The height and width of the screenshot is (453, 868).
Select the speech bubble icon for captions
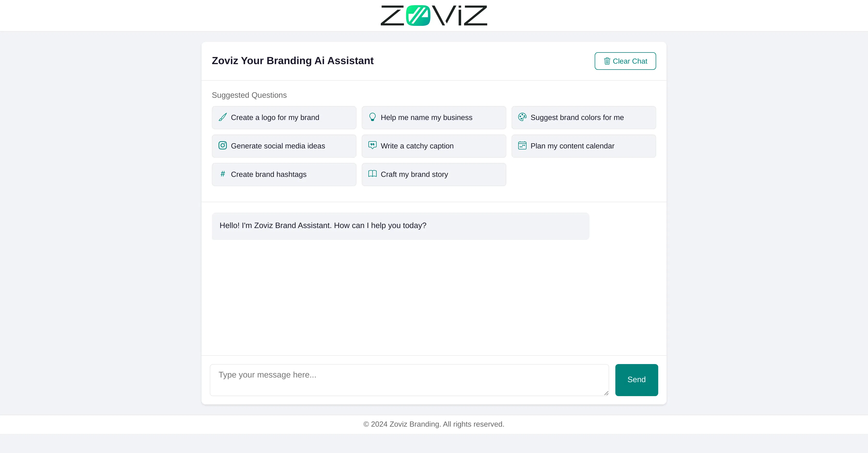pyautogui.click(x=372, y=146)
